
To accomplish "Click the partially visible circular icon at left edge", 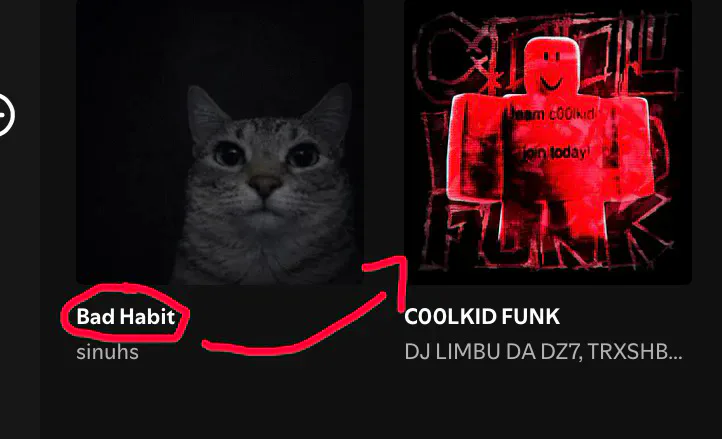I will (6, 115).
